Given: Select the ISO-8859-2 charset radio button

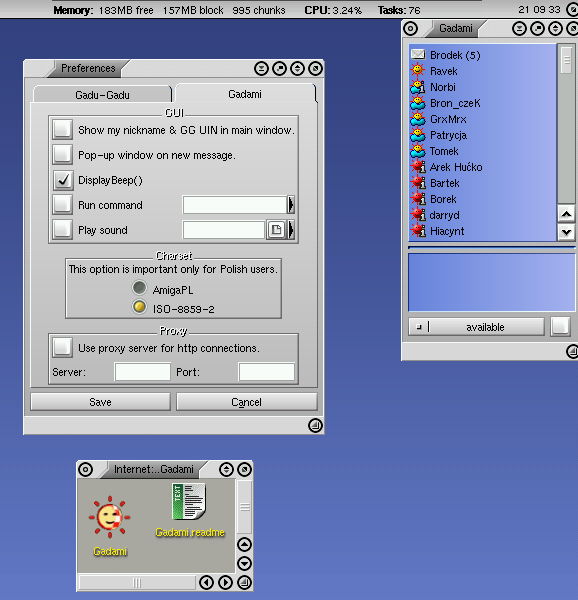Looking at the screenshot, I should click(139, 307).
